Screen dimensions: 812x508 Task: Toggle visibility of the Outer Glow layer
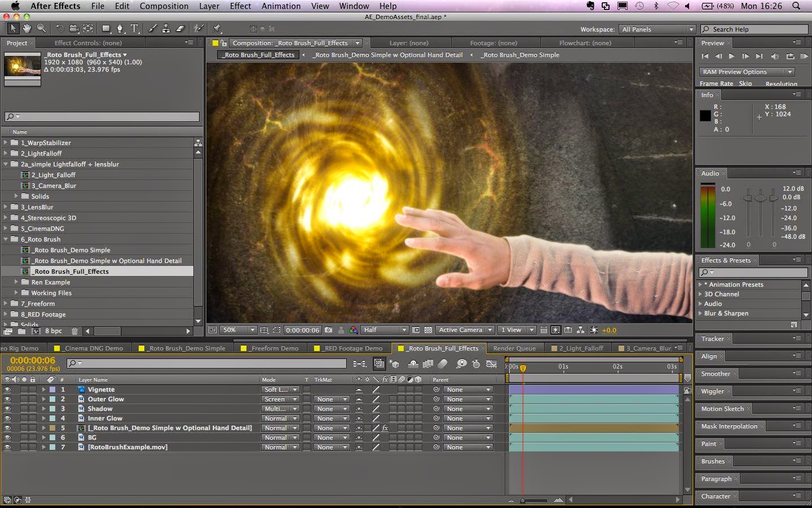(7, 399)
